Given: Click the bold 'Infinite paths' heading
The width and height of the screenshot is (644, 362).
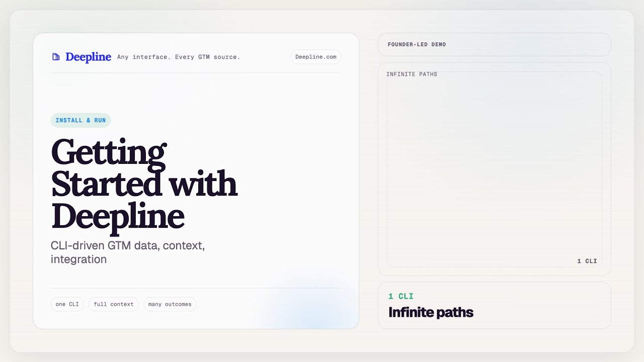Looking at the screenshot, I should [x=431, y=312].
